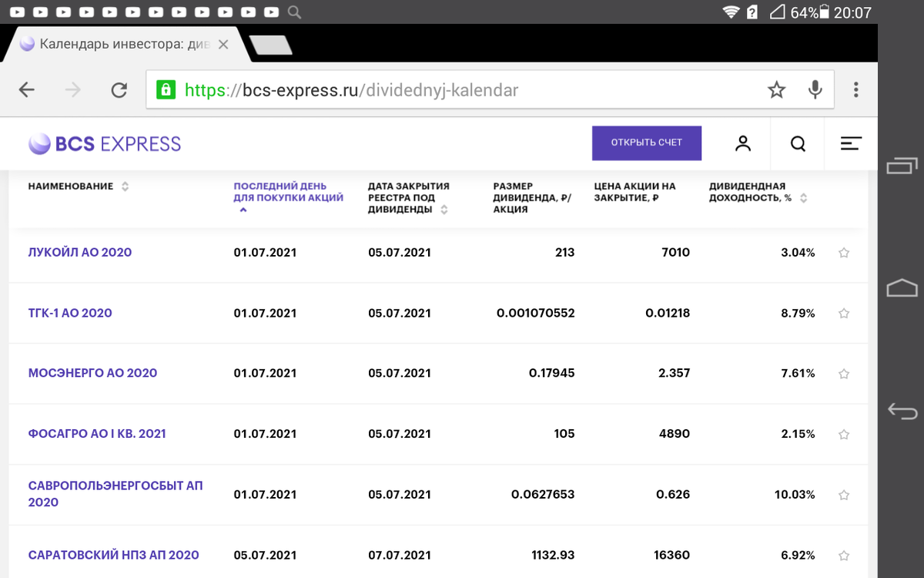The width and height of the screenshot is (924, 578).
Task: Click the URL address bar
Action: pyautogui.click(x=489, y=90)
